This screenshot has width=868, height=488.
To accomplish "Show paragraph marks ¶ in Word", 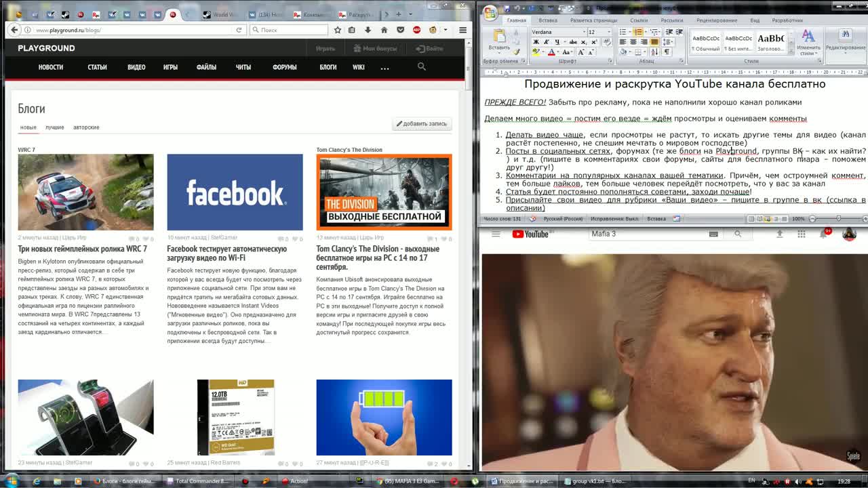I will click(x=666, y=52).
